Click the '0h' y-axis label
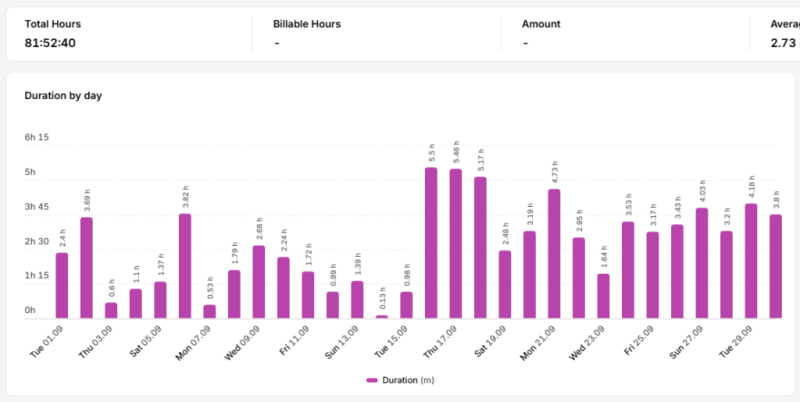 coord(30,310)
